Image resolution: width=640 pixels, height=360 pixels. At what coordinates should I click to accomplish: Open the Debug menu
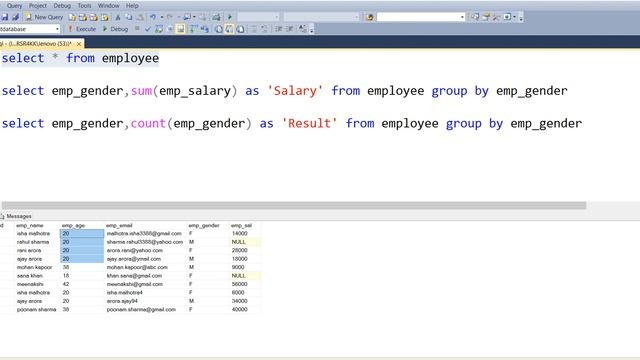tap(62, 6)
